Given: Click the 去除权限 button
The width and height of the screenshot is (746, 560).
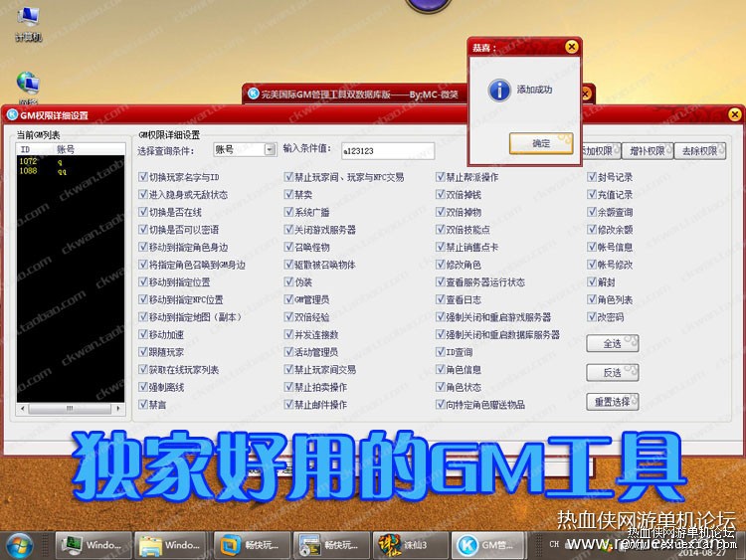Looking at the screenshot, I should (x=700, y=151).
